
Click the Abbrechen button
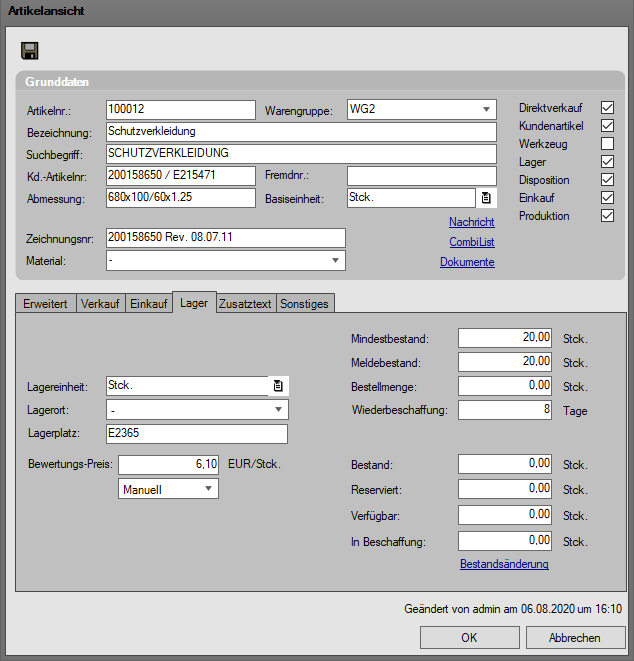(x=575, y=637)
